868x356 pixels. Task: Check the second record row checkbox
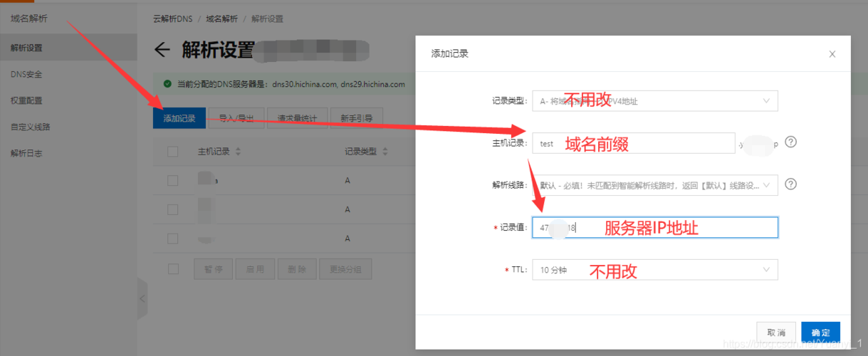[x=172, y=210]
